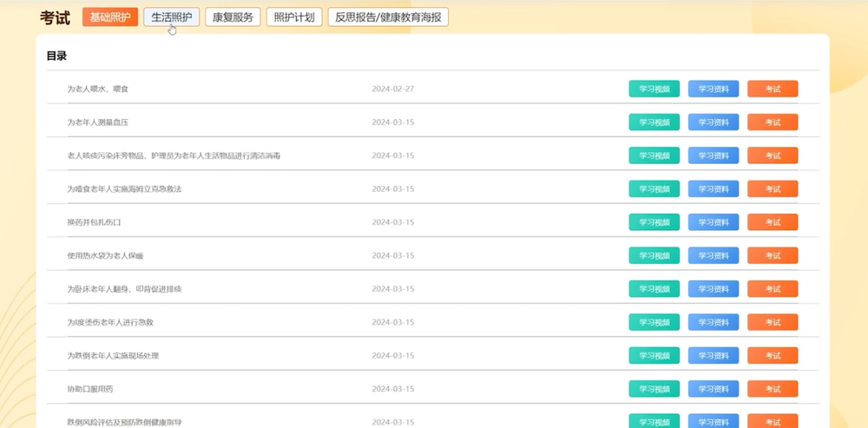The width and height of the screenshot is (868, 428).
Task: Click the title 为老人喂水，喂食
Action: [x=97, y=89]
